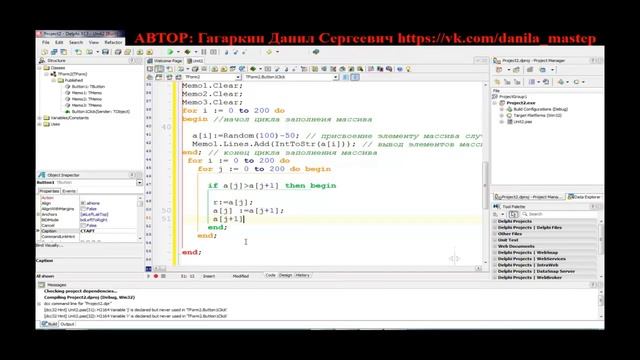The image size is (640, 360).
Task: Click the macro play triangle in the status bar
Action: [x=149, y=276]
